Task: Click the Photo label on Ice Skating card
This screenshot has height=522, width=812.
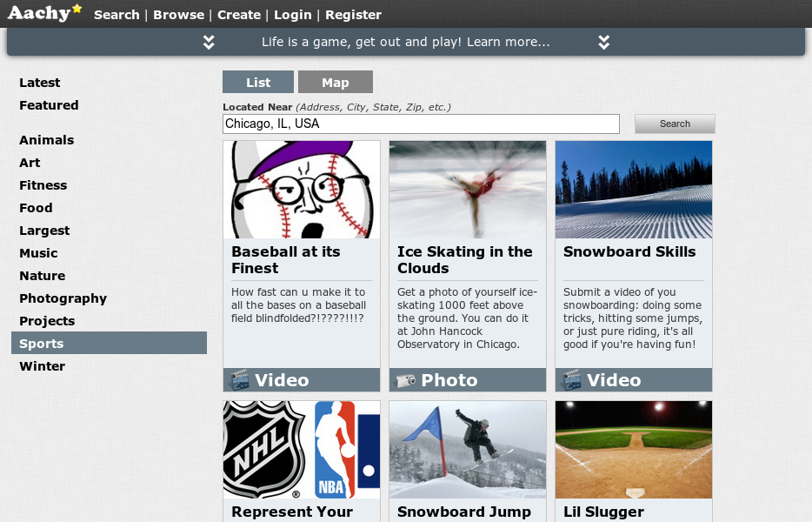Action: 449,380
